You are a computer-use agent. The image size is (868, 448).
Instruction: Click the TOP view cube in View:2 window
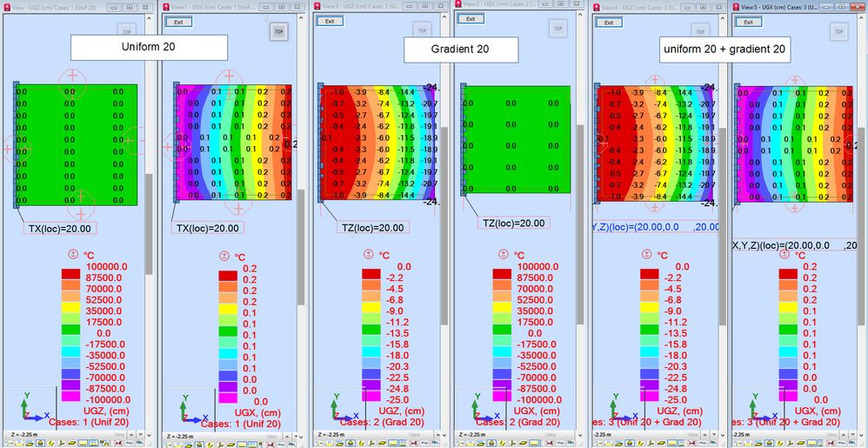(558, 28)
